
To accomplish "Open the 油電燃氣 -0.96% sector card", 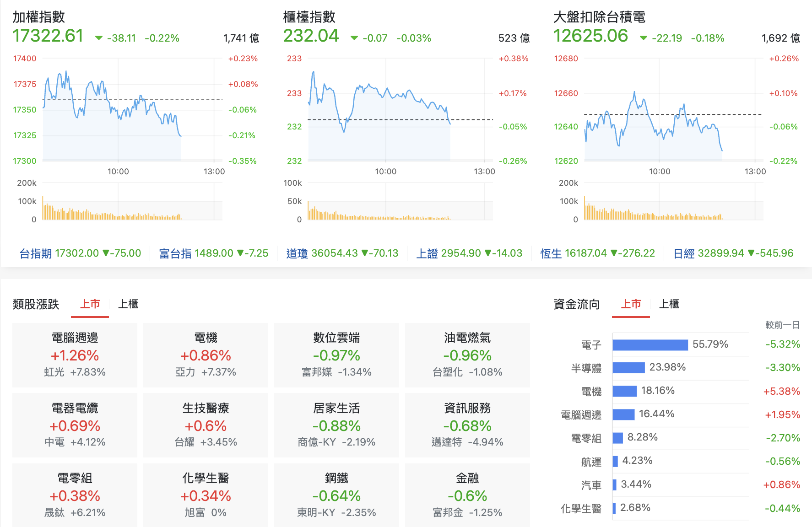I will click(467, 355).
